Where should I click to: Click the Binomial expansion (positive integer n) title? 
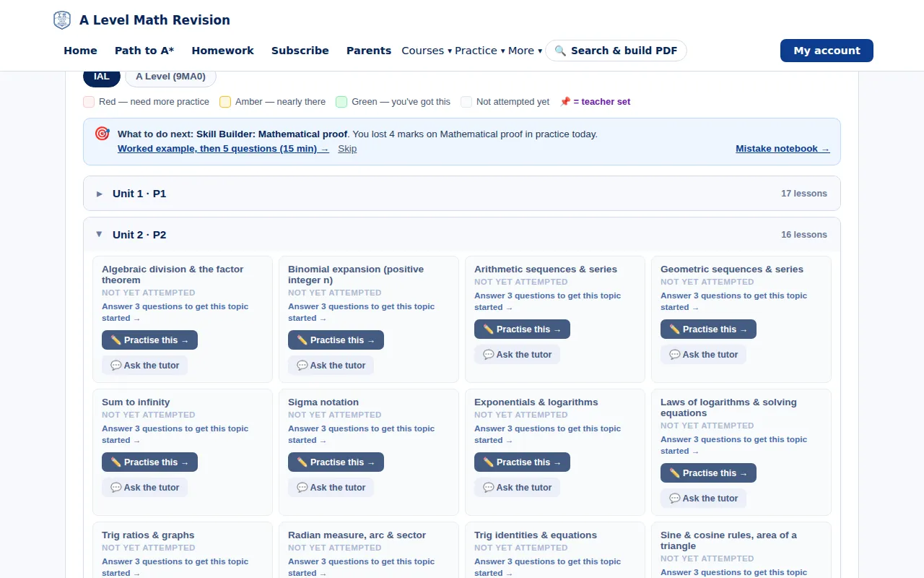(x=356, y=275)
